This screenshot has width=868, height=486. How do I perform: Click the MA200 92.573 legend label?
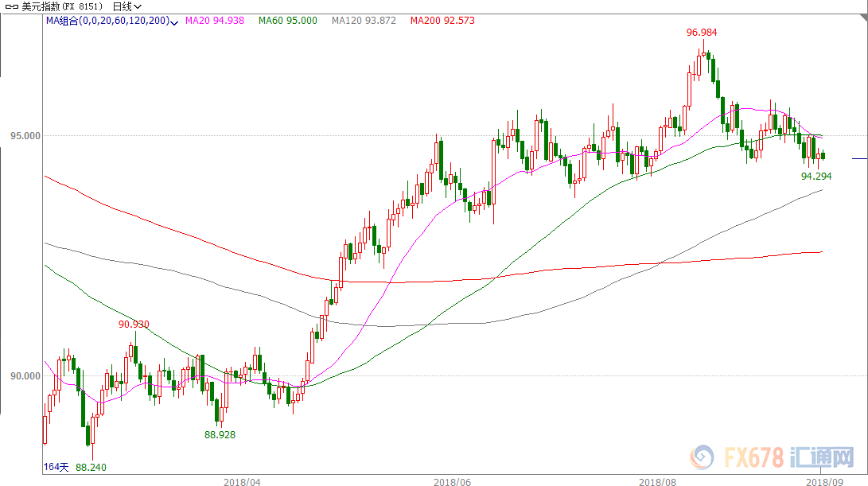442,21
